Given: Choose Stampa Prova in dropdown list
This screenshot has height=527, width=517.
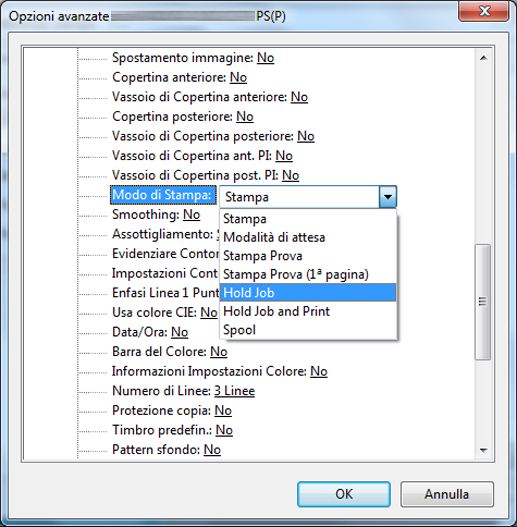Looking at the screenshot, I should pos(308,256).
